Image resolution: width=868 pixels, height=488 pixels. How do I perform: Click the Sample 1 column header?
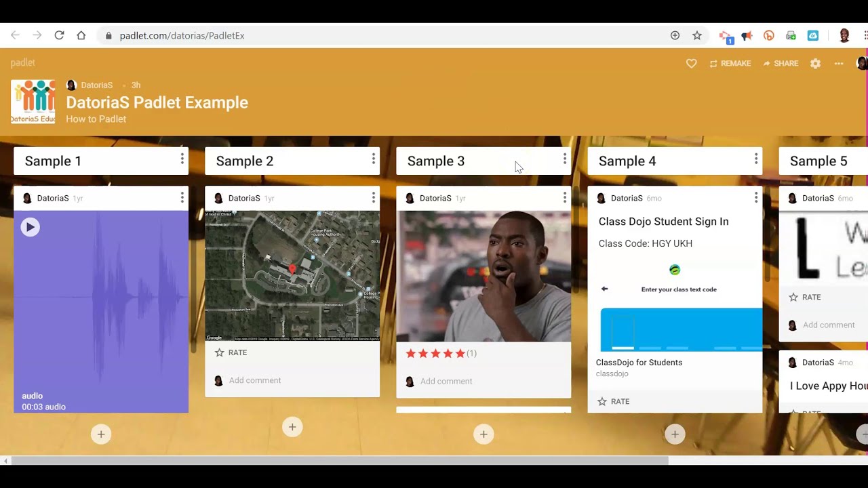(x=101, y=161)
